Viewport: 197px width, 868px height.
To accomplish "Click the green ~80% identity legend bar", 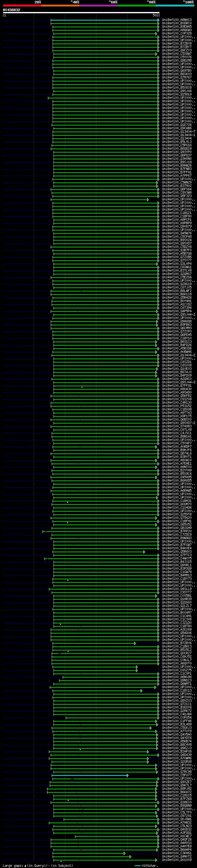I will coord(137,6).
